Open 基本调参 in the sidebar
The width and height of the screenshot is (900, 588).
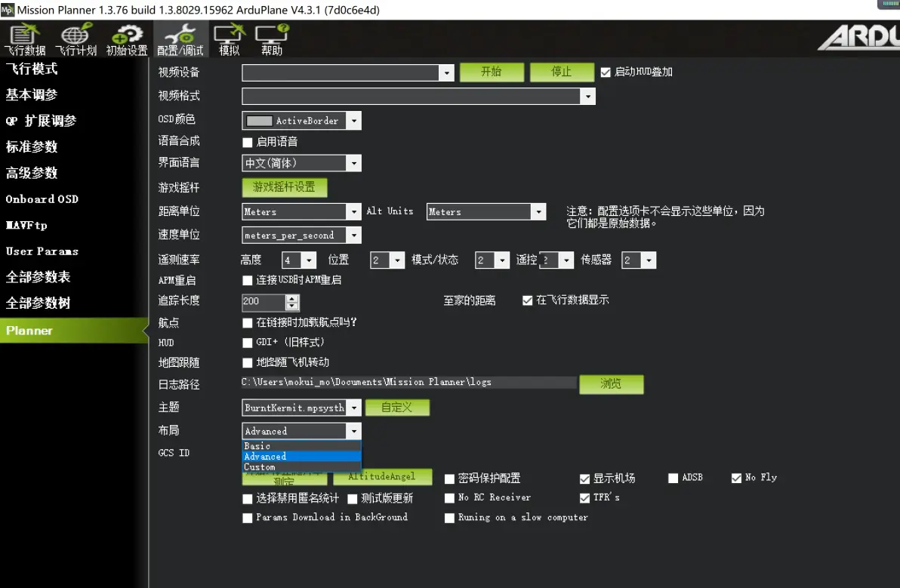click(x=32, y=94)
